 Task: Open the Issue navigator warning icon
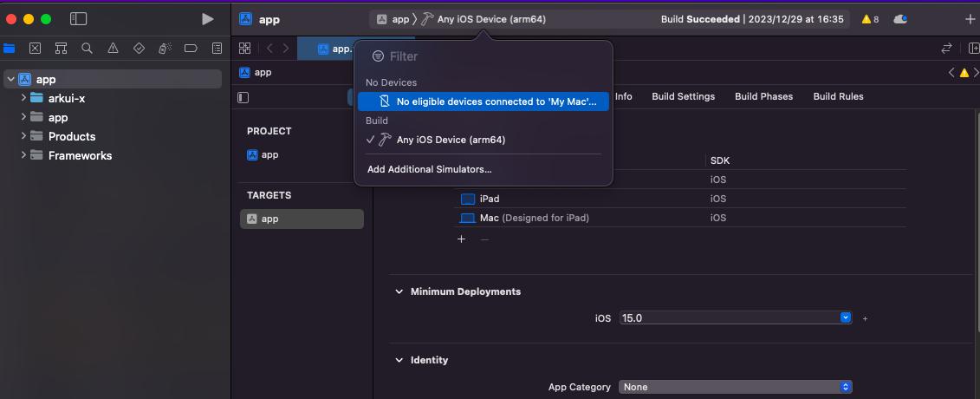pos(113,49)
